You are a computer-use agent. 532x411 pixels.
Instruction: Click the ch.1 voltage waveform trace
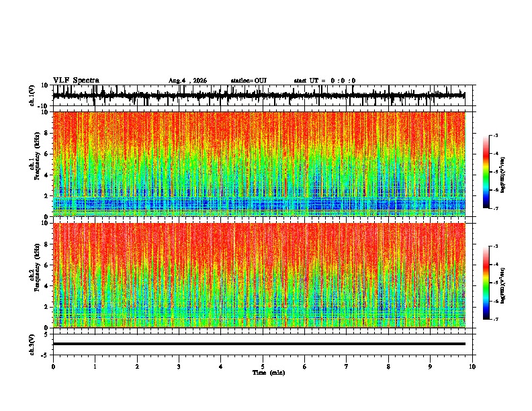259,95
